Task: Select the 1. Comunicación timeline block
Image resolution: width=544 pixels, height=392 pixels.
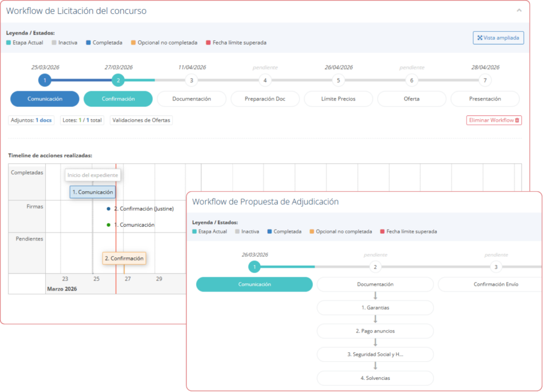Action: click(x=92, y=192)
